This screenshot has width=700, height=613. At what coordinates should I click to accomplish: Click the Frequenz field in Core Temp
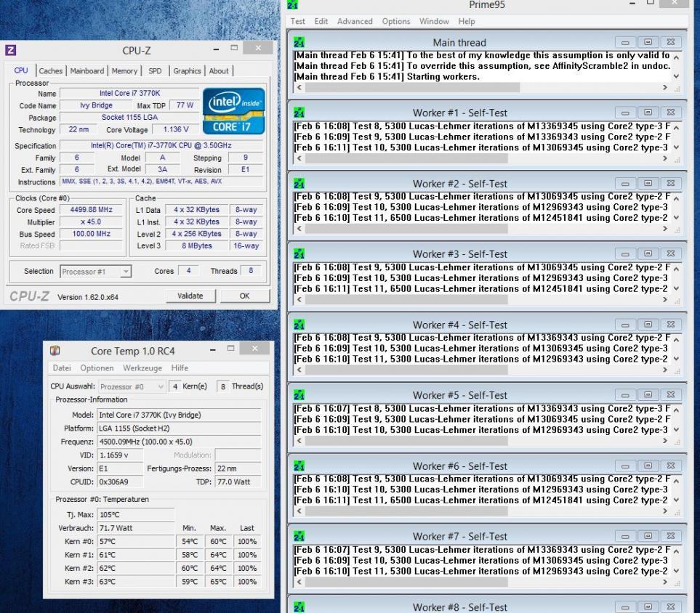(x=179, y=442)
